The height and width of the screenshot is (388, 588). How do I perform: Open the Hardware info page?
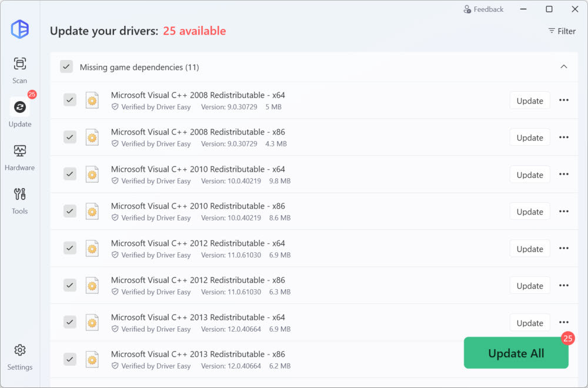click(x=20, y=157)
